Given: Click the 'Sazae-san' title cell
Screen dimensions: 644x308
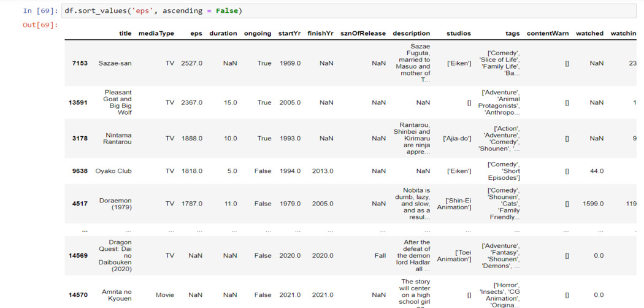Looking at the screenshot, I should pos(115,63).
